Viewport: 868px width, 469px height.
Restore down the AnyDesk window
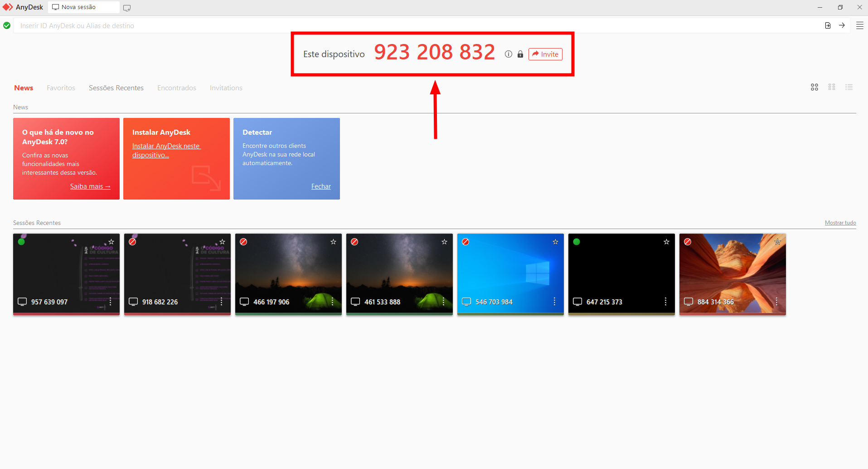(x=840, y=7)
